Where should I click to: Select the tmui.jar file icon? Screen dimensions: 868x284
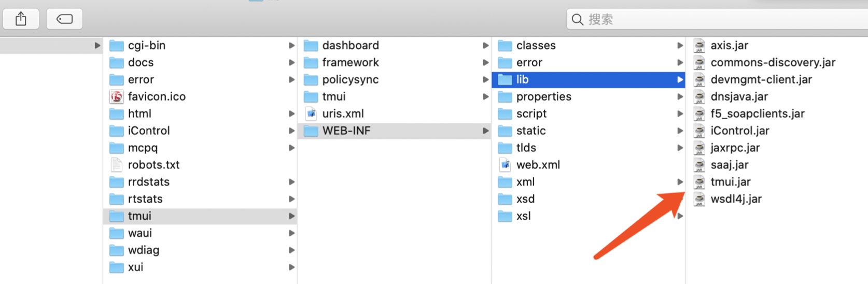[699, 182]
